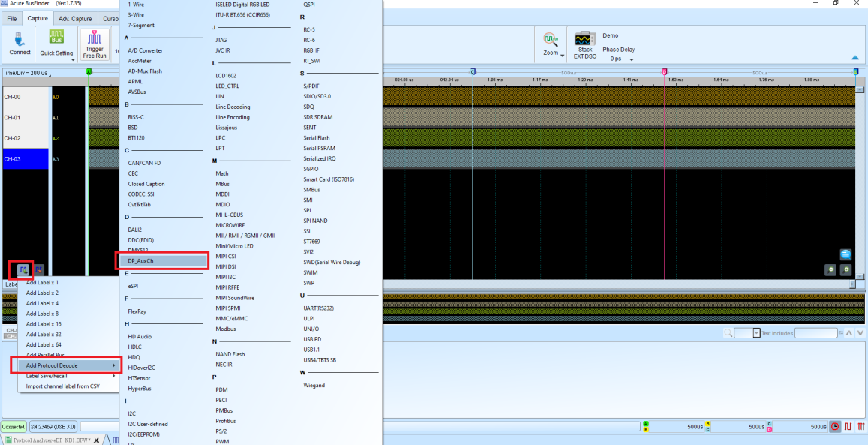Screen dimensions: 868x445
Task: Collapse the ribbon with blue up arrow
Action: coord(855,58)
